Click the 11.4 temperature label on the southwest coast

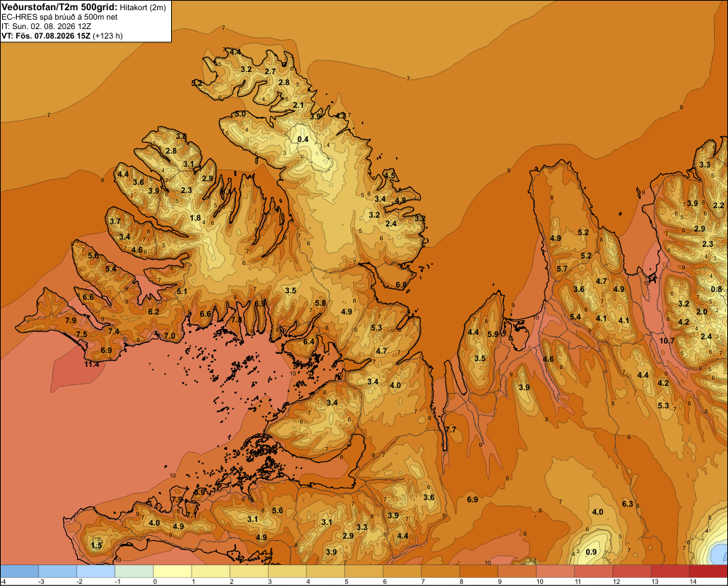click(92, 364)
